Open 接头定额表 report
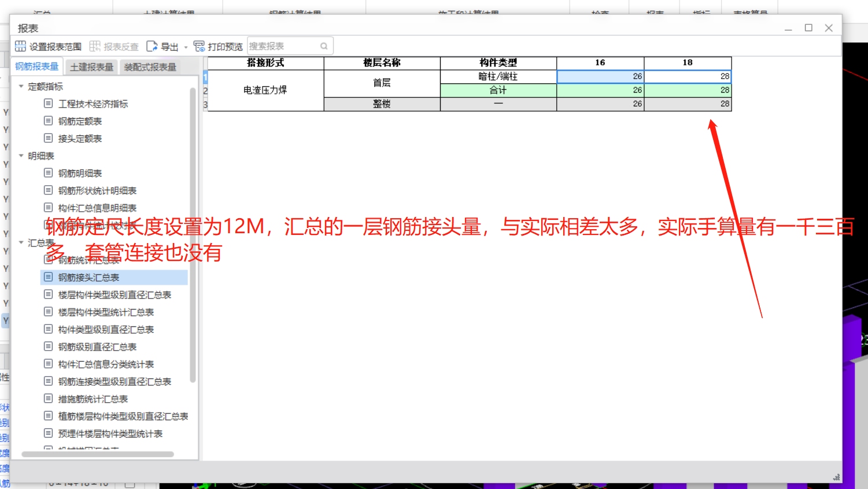Screen dimensions: 868x489 click(x=80, y=138)
